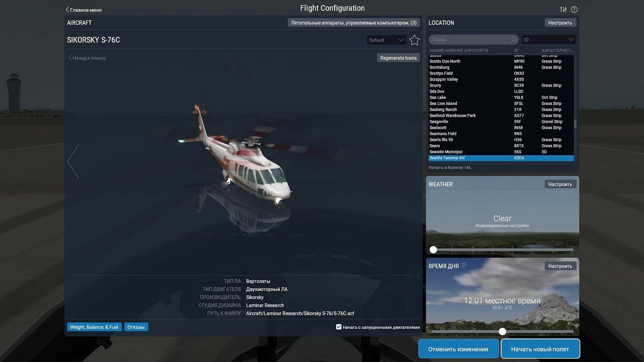This screenshot has width=644, height=362.
Task: Click Настроить in the LOCATION panel
Action: [560, 22]
